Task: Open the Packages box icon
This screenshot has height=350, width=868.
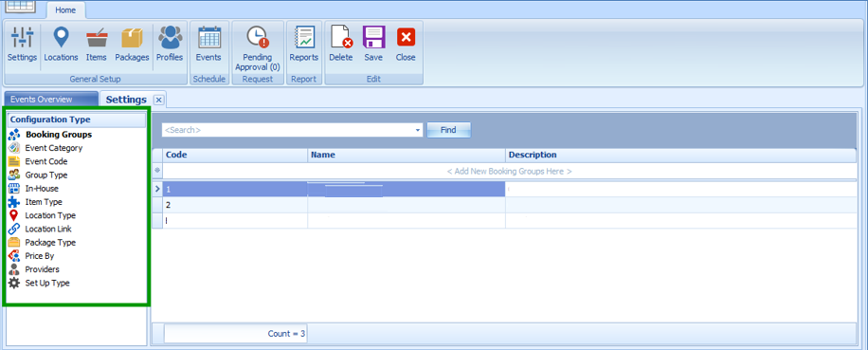Action: (132, 45)
